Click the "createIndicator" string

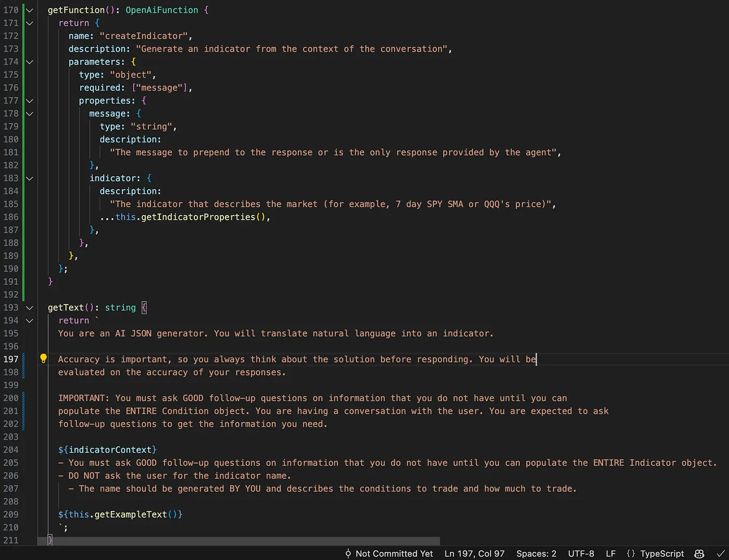pos(144,36)
